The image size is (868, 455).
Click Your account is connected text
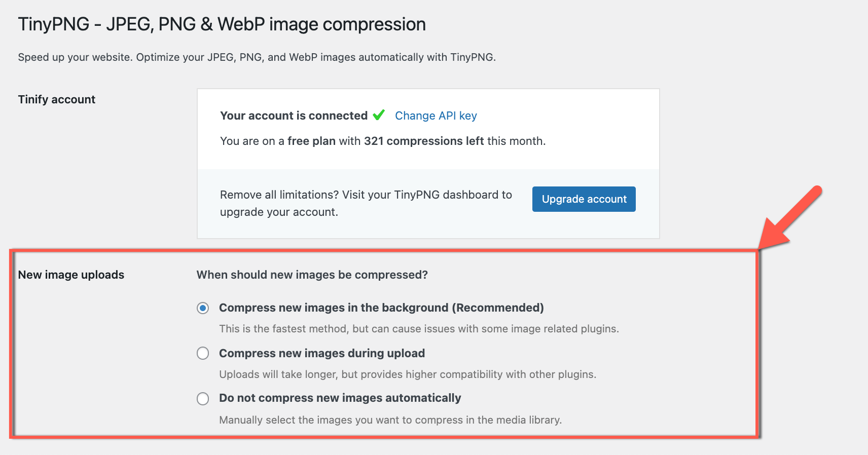click(x=294, y=116)
